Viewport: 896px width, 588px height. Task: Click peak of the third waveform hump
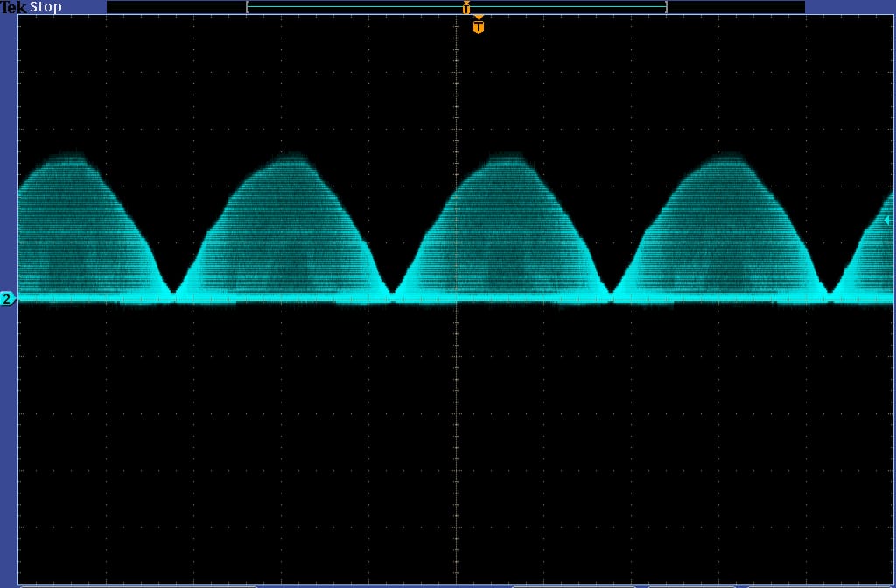[504, 158]
